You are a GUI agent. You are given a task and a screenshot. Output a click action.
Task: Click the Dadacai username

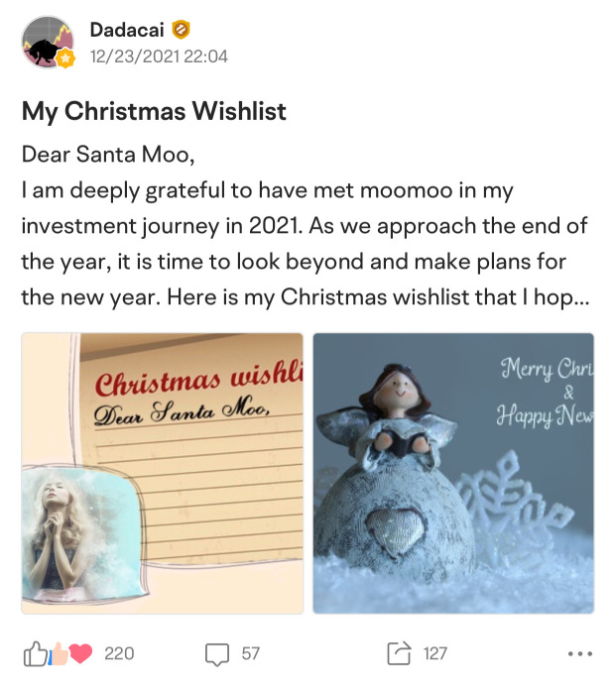(127, 30)
